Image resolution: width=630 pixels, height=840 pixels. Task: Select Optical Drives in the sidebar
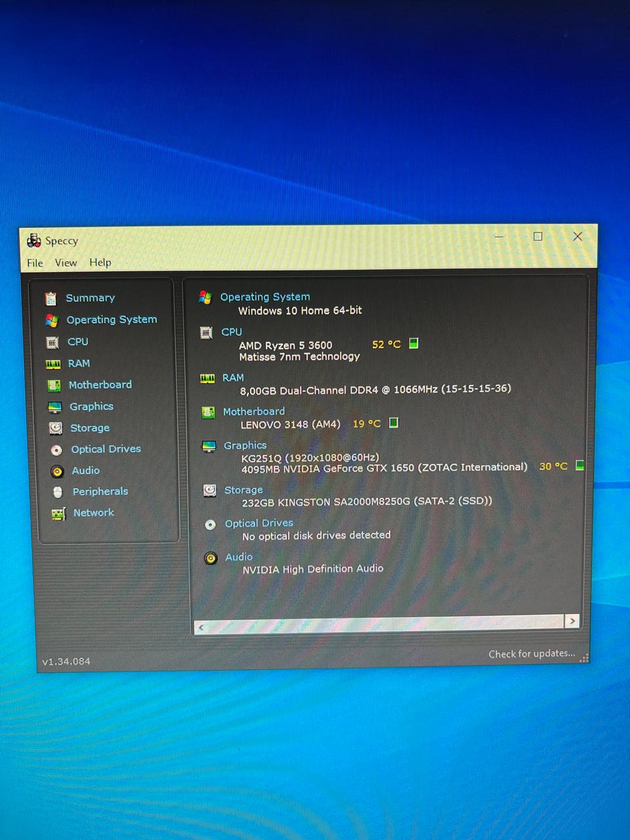tap(106, 449)
